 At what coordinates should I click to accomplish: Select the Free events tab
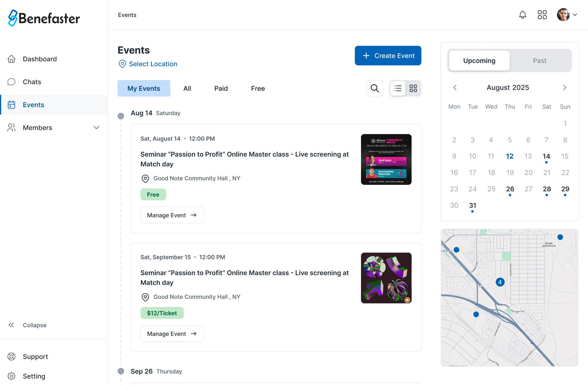pos(258,88)
